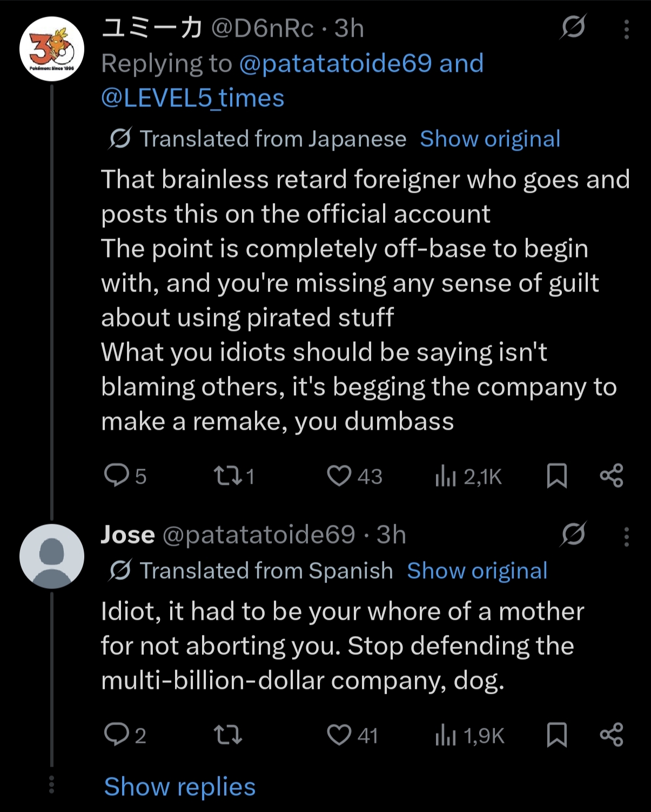The image size is (651, 812).
Task: Open more options menu on Jose's tweet
Action: pyautogui.click(x=626, y=537)
